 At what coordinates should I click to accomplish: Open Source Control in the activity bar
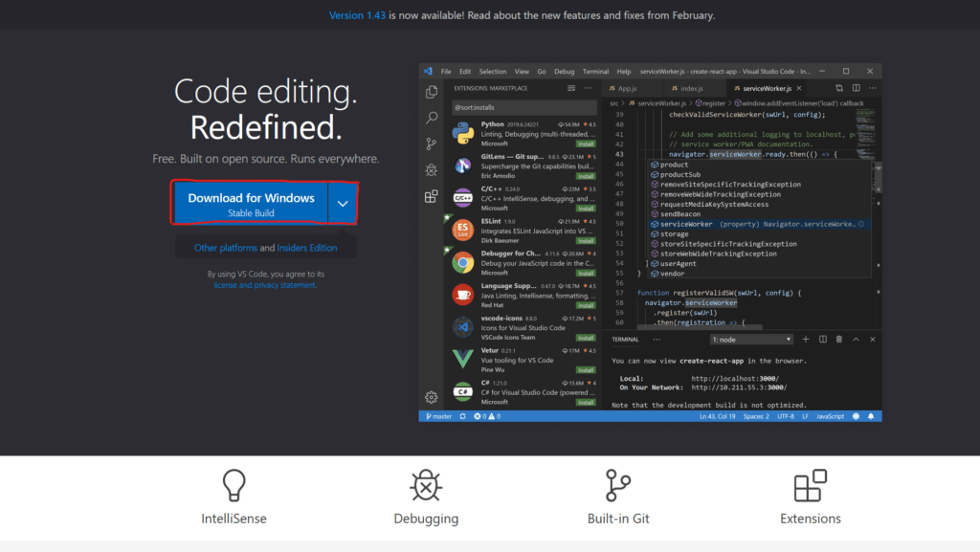point(432,144)
